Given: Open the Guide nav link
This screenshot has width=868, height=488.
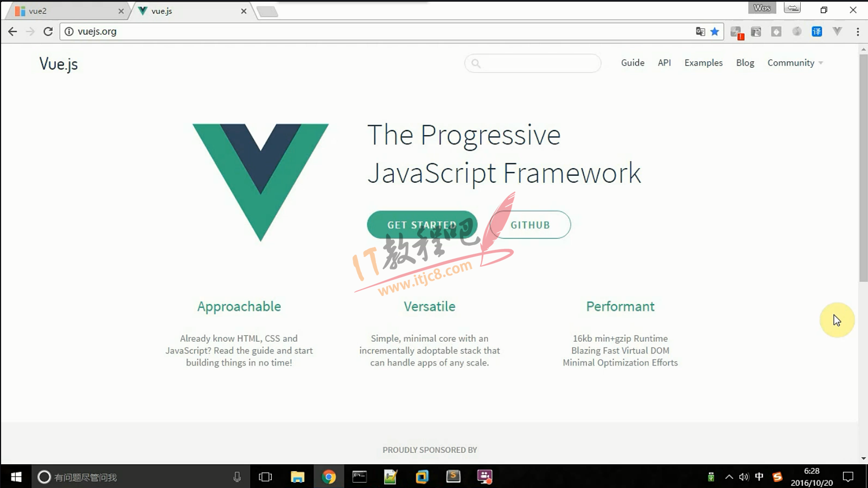Looking at the screenshot, I should (633, 63).
